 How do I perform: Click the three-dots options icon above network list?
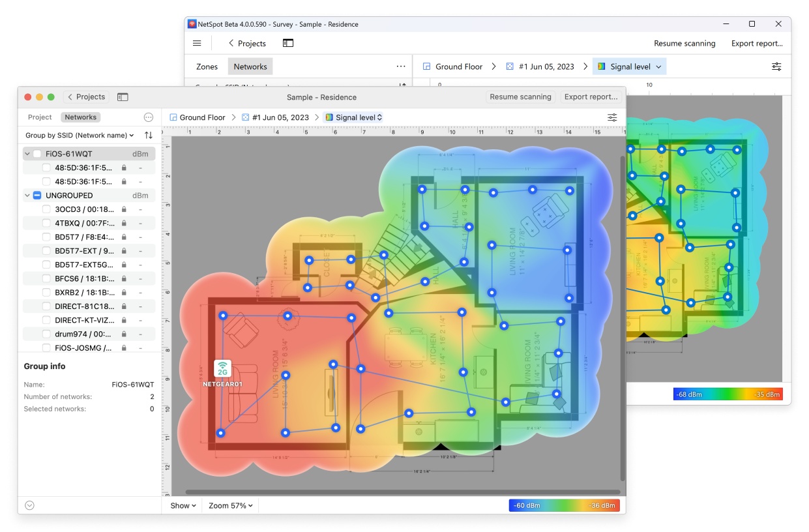click(x=149, y=117)
